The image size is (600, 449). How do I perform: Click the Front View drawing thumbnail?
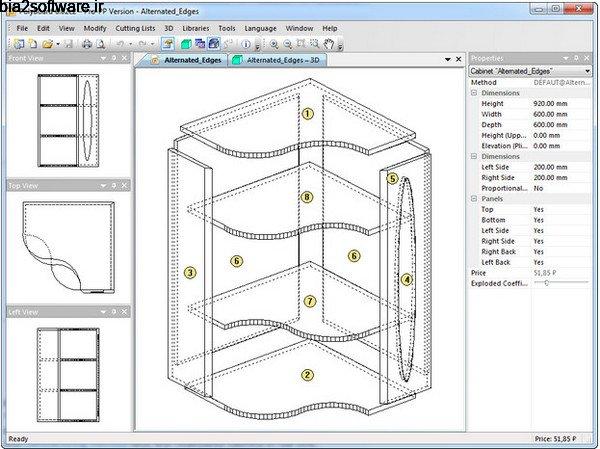pyautogui.click(x=68, y=120)
